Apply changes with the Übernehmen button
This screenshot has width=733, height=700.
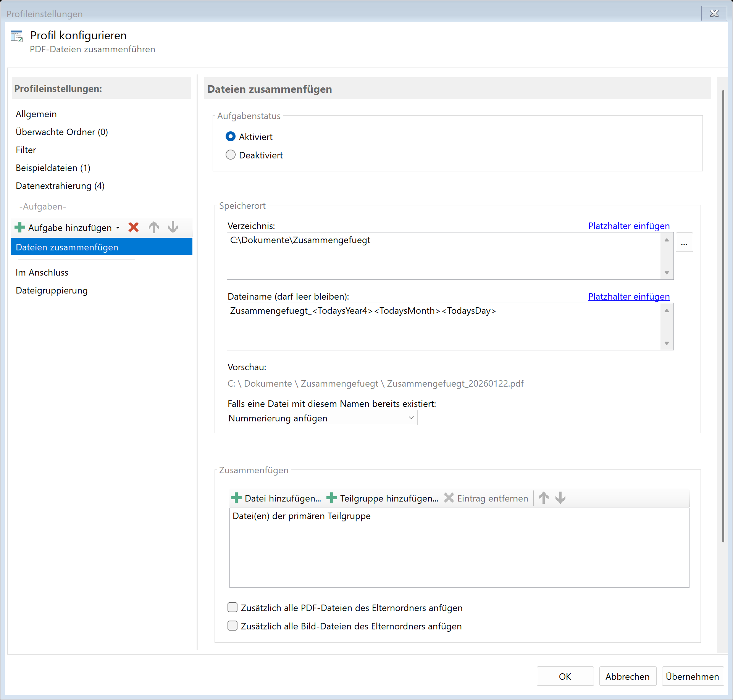pos(692,676)
